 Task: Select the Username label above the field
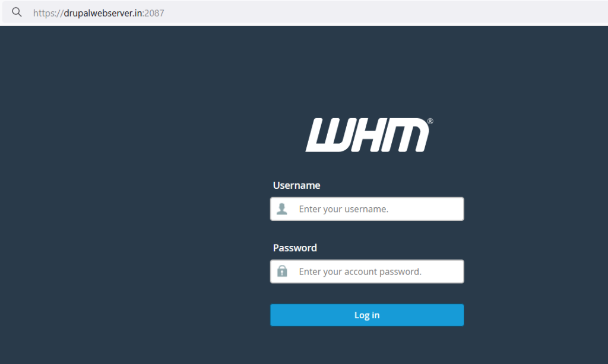click(296, 185)
